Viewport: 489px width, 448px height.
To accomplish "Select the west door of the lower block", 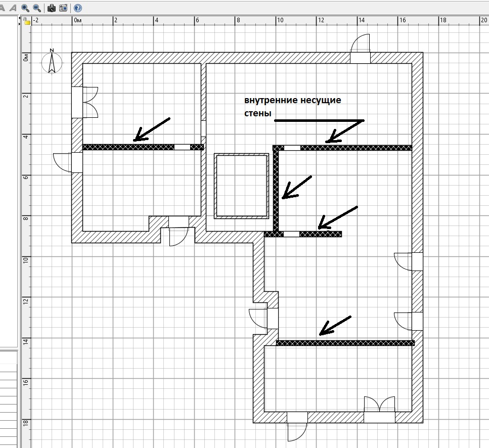I will pyautogui.click(x=263, y=319).
